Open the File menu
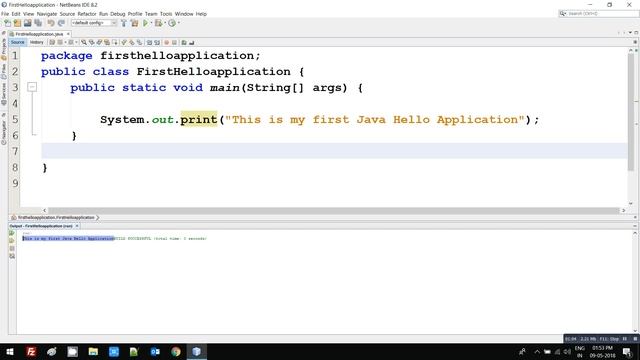 pos(5,14)
